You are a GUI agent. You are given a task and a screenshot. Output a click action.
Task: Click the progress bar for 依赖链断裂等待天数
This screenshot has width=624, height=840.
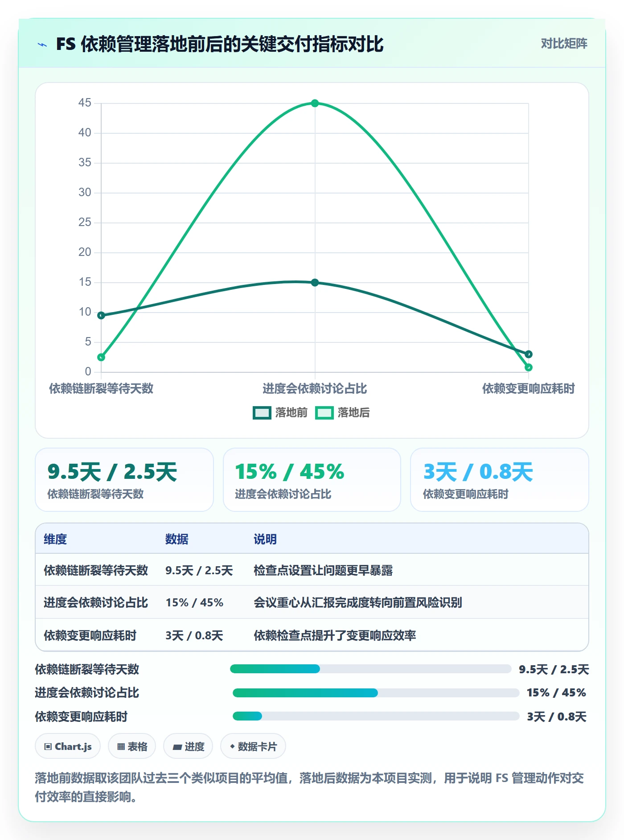click(370, 669)
